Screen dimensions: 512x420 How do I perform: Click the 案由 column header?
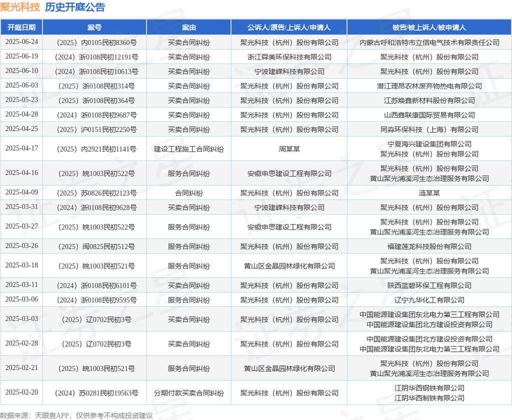[188, 27]
